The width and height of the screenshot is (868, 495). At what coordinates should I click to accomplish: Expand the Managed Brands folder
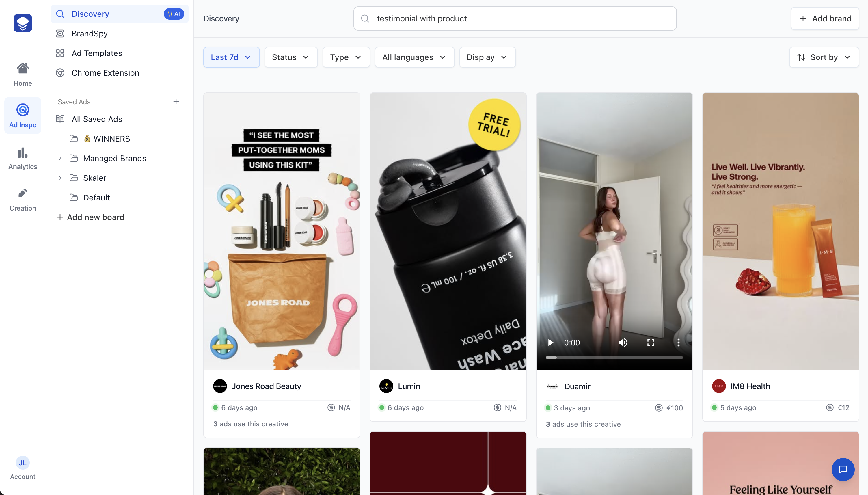pyautogui.click(x=60, y=159)
